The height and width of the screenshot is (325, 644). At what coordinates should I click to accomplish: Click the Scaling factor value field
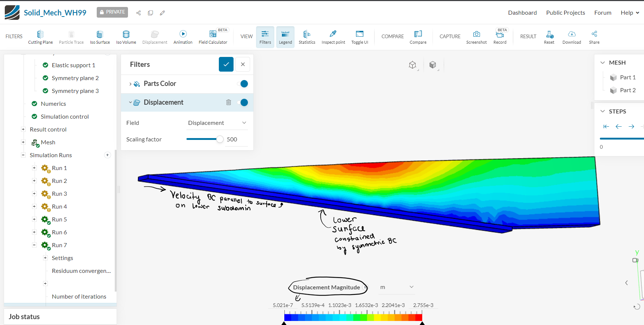(236, 140)
